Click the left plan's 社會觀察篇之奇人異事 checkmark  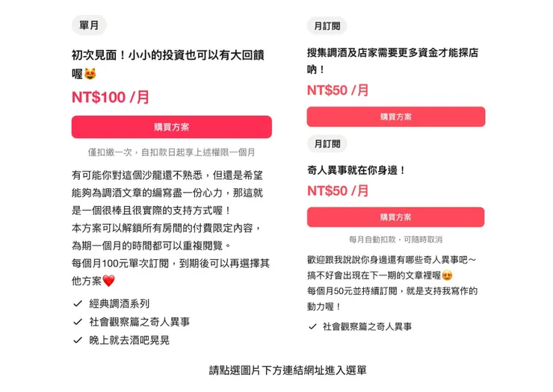tap(78, 322)
